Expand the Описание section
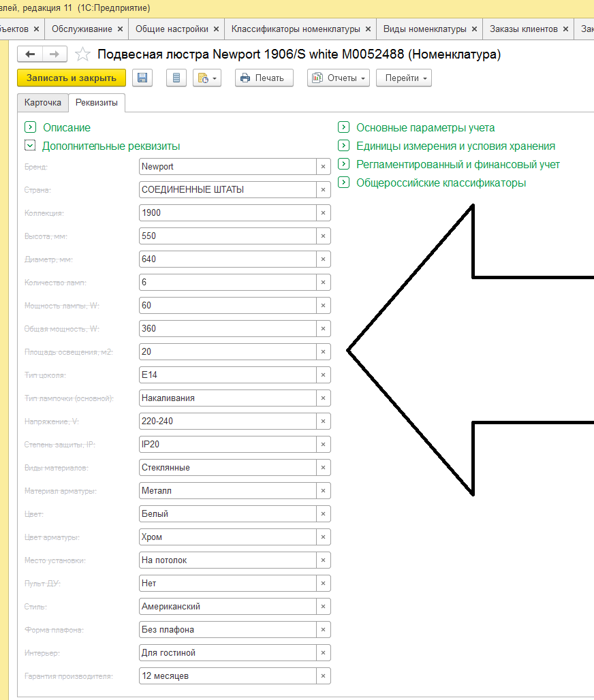 30,127
